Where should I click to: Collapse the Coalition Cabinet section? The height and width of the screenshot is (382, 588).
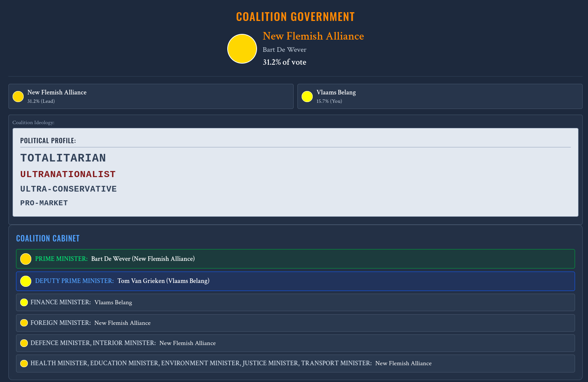(48, 238)
